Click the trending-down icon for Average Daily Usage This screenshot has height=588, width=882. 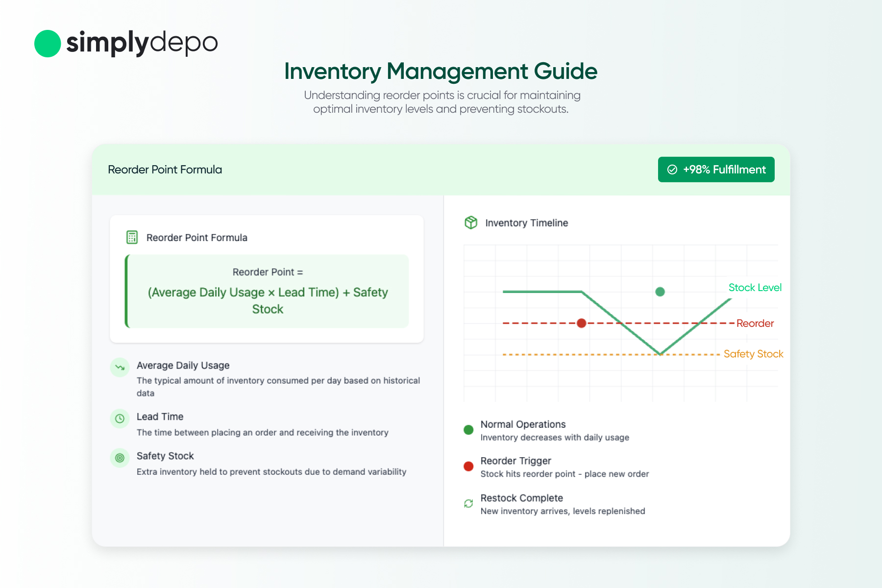[120, 367]
